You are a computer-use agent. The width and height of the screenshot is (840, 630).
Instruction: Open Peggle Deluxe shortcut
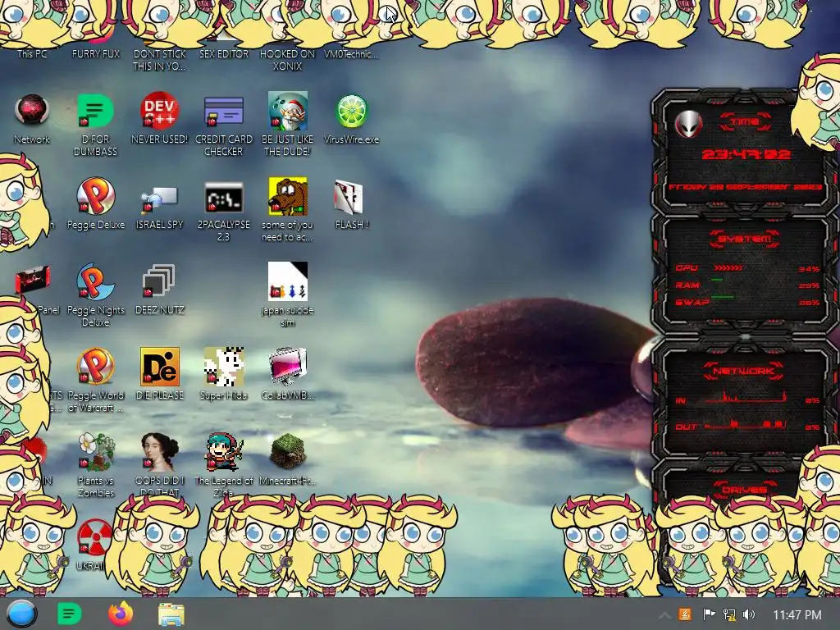coord(95,197)
